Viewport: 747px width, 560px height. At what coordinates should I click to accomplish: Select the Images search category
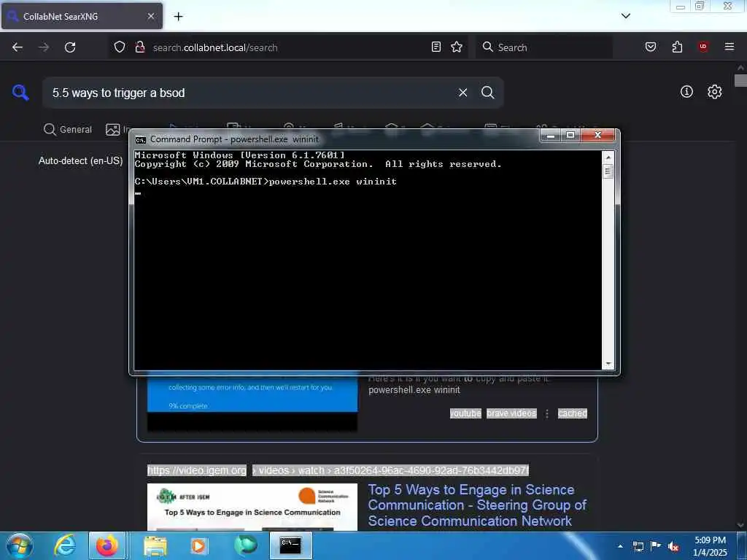pyautogui.click(x=117, y=130)
